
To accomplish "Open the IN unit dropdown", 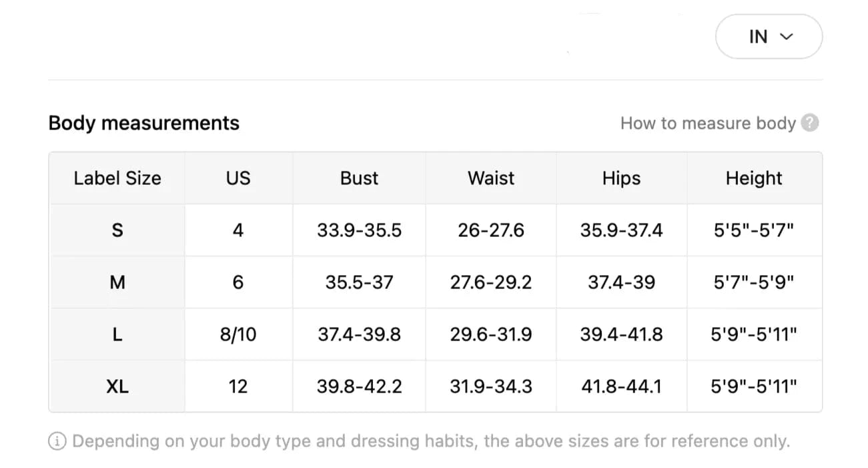I will tap(769, 37).
